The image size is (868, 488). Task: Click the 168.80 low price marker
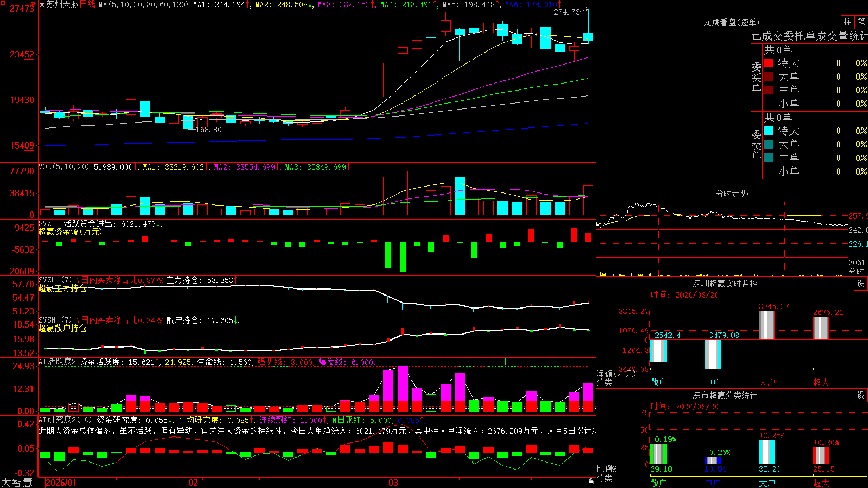coord(208,130)
